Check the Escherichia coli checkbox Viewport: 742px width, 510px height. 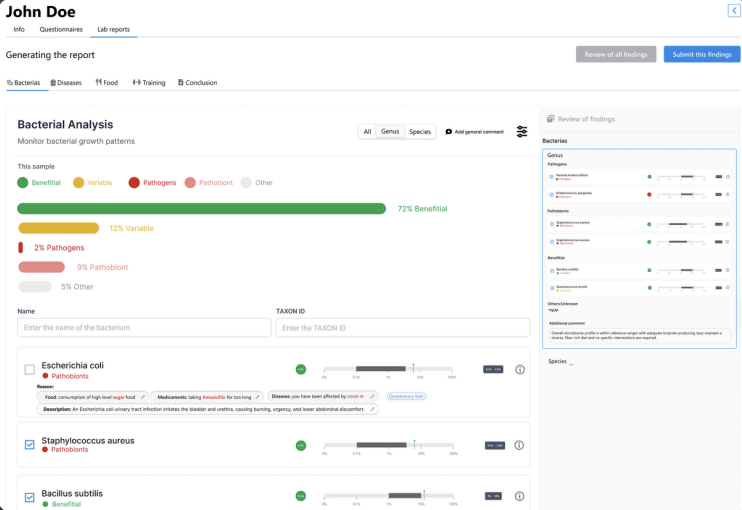(30, 370)
